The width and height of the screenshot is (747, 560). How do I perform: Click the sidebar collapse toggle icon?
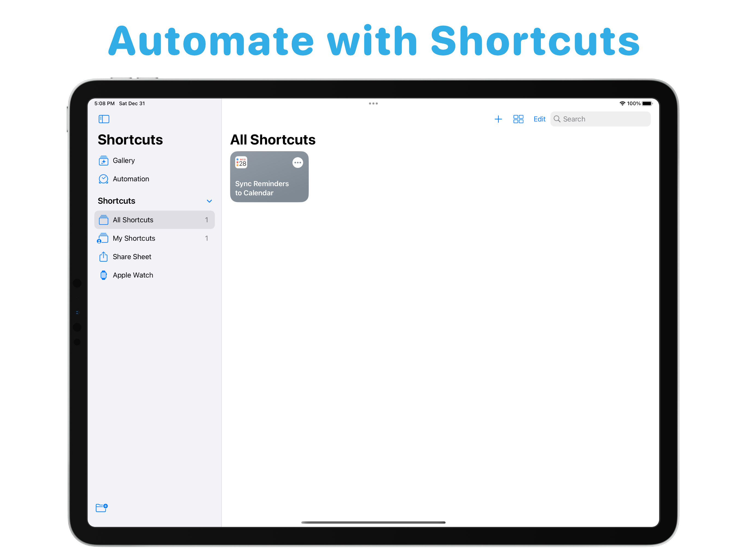coord(104,119)
